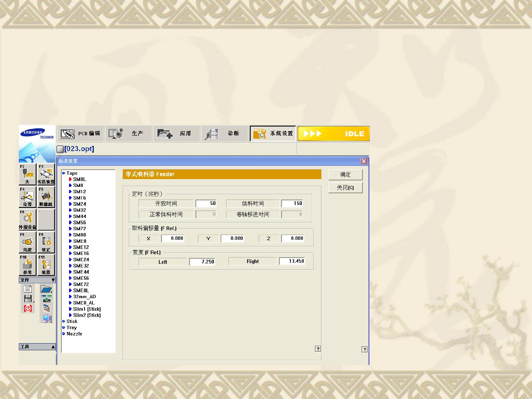Click the Left width value field
Image resolution: width=532 pixels, height=399 pixels.
click(202, 262)
